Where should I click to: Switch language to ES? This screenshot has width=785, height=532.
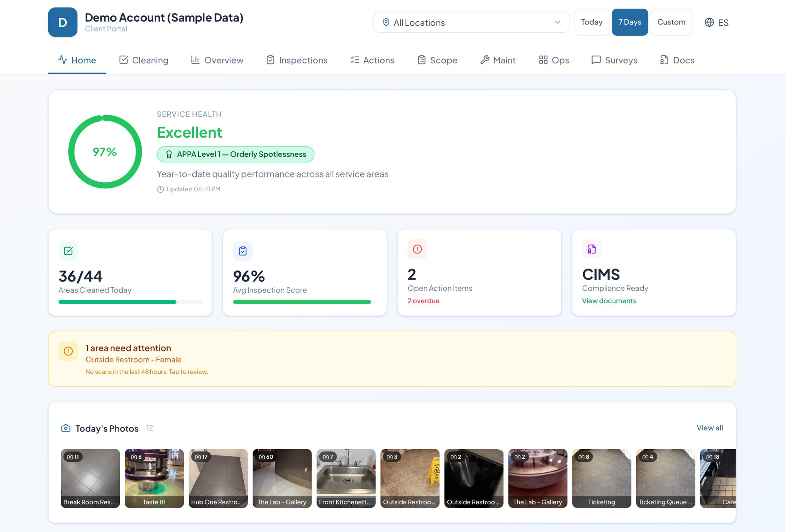point(717,22)
